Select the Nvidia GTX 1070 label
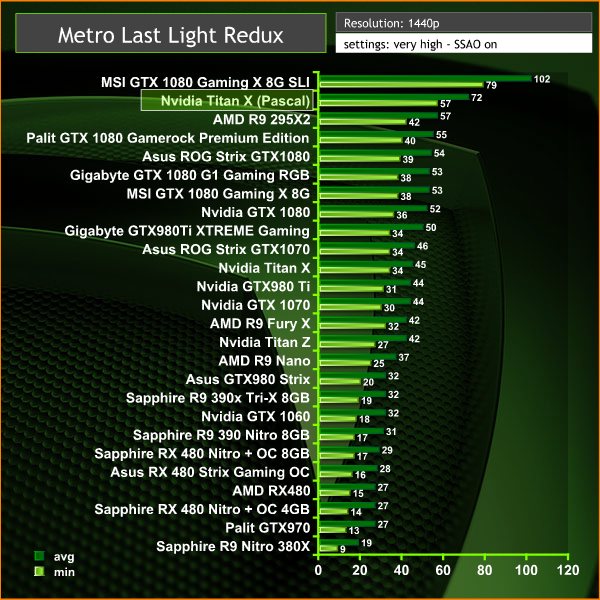Image resolution: width=600 pixels, height=600 pixels. (x=256, y=305)
